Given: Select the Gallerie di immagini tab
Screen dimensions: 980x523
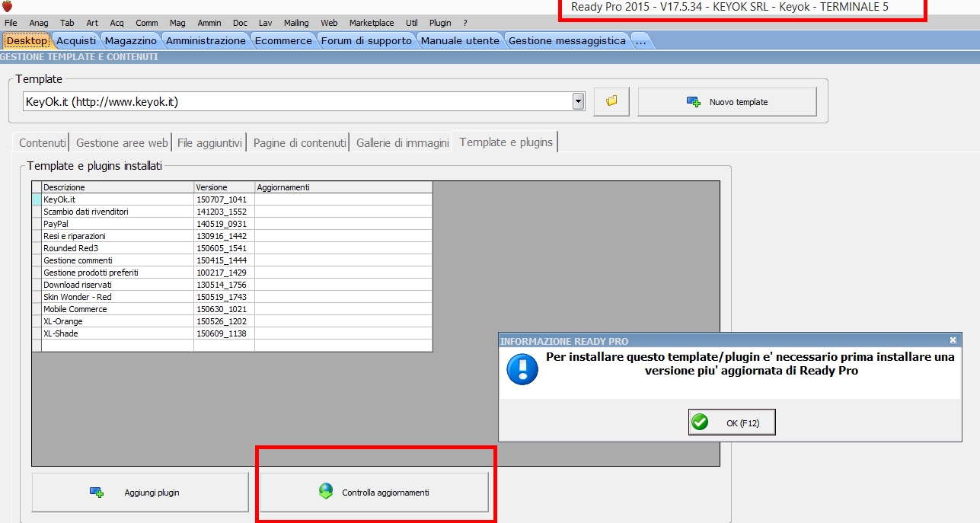Looking at the screenshot, I should coord(402,142).
